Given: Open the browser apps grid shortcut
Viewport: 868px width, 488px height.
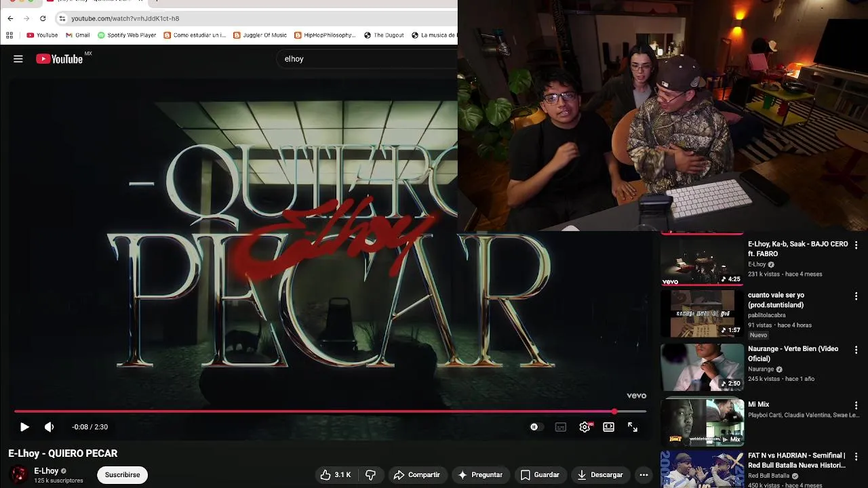Looking at the screenshot, I should (x=9, y=35).
